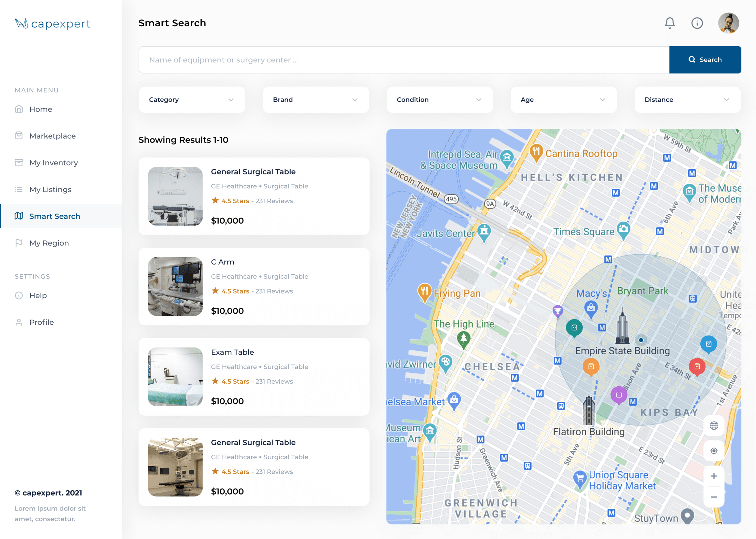Open the Distance filter dropdown
756x539 pixels.
point(687,99)
